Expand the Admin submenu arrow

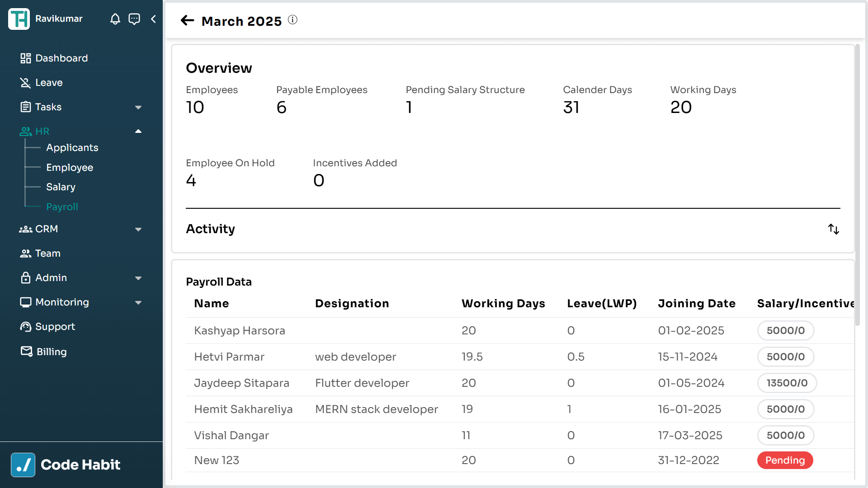pyautogui.click(x=138, y=278)
